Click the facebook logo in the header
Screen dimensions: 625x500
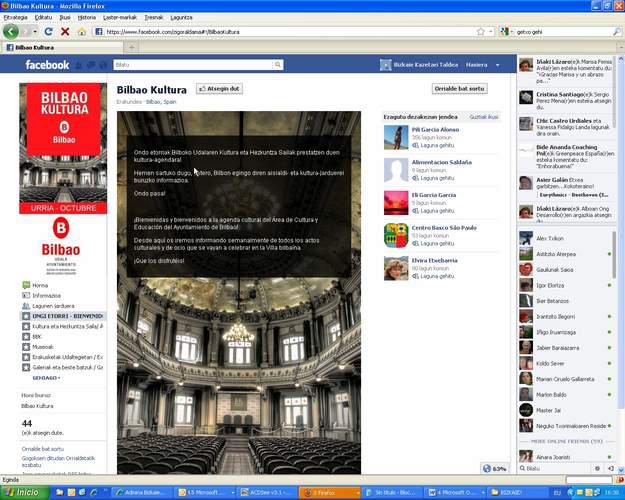point(47,65)
